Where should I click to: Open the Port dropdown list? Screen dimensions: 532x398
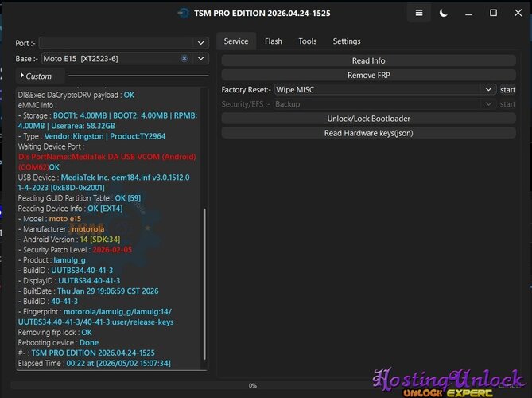[x=201, y=43]
